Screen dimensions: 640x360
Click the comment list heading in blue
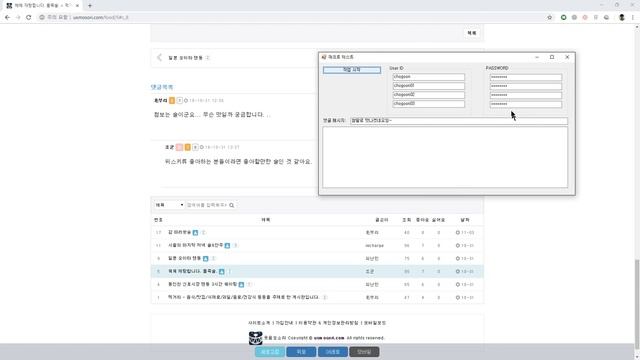pyautogui.click(x=162, y=87)
